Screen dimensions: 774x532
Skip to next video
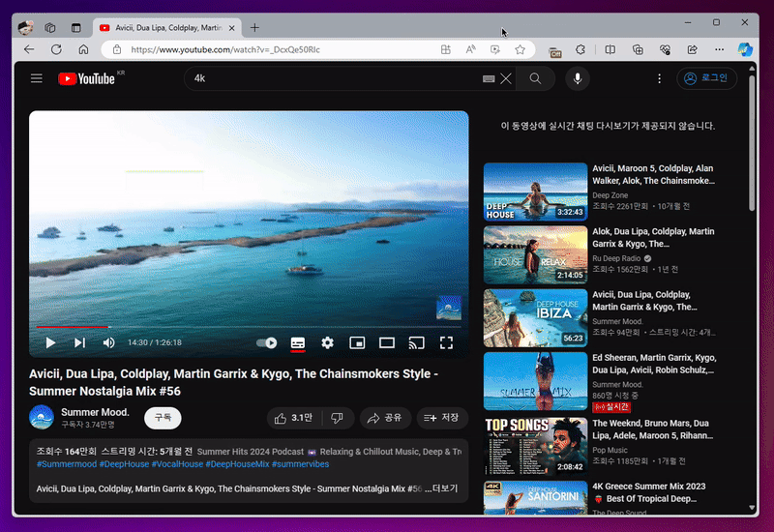pyautogui.click(x=79, y=342)
